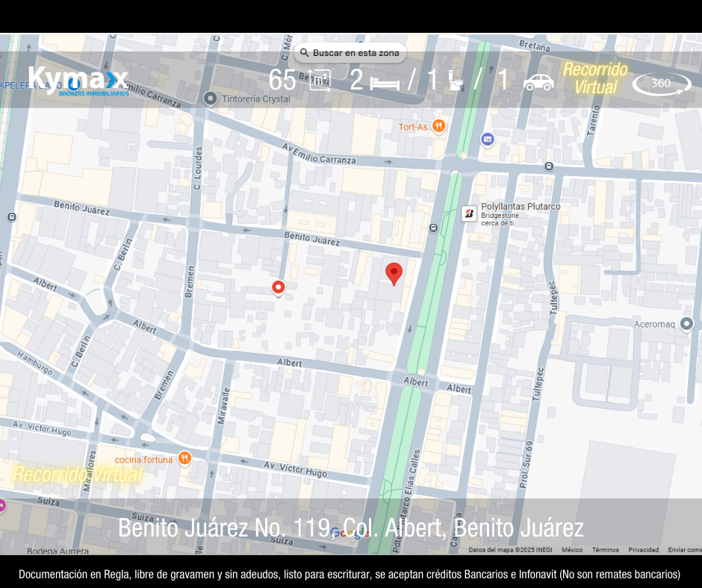Click the Google logo on the map
The width and height of the screenshot is (702, 588).
coord(350,533)
